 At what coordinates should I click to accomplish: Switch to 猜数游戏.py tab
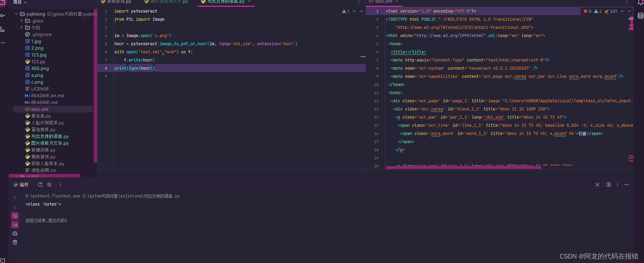(116, 2)
